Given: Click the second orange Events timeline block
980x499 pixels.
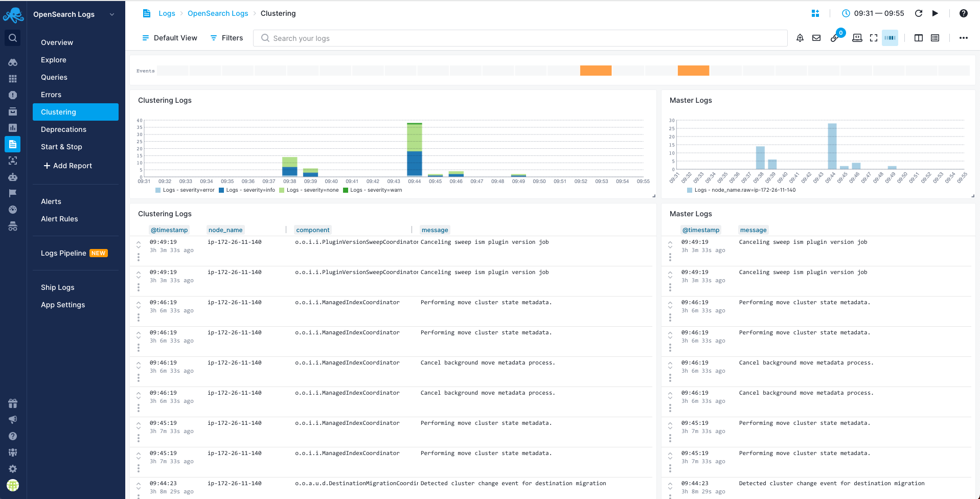Looking at the screenshot, I should 693,71.
